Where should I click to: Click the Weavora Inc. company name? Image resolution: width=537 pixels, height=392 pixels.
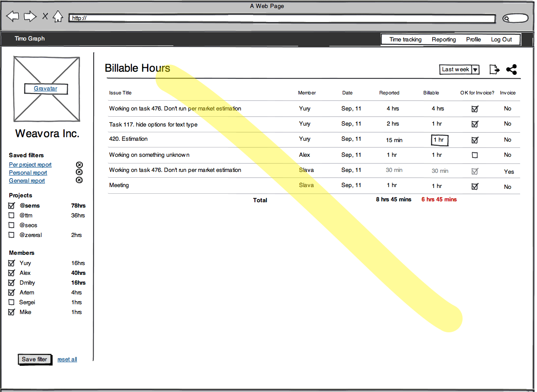click(47, 134)
